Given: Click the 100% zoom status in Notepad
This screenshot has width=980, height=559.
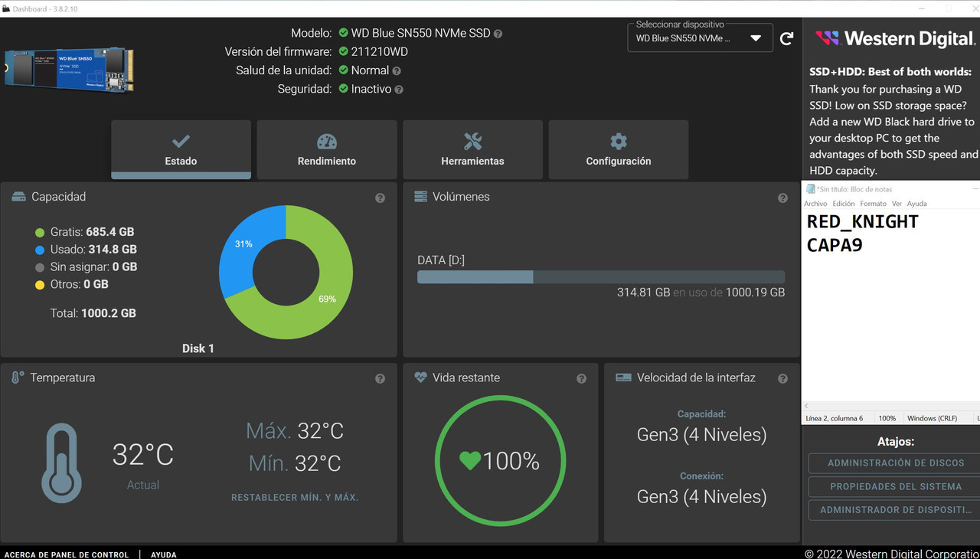Looking at the screenshot, I should [887, 418].
